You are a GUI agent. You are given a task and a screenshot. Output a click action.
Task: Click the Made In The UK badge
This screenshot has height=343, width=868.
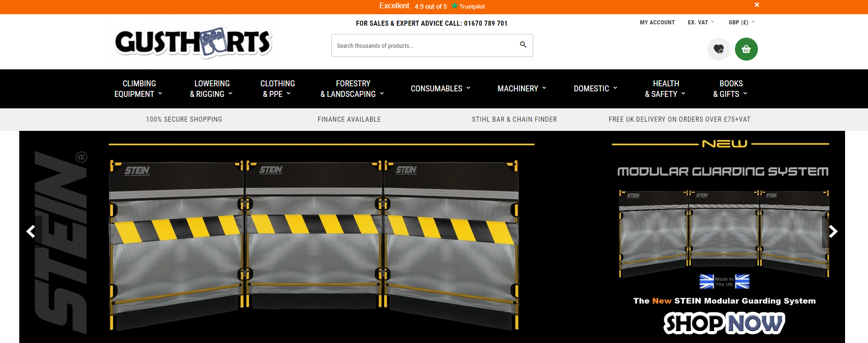[x=724, y=281]
